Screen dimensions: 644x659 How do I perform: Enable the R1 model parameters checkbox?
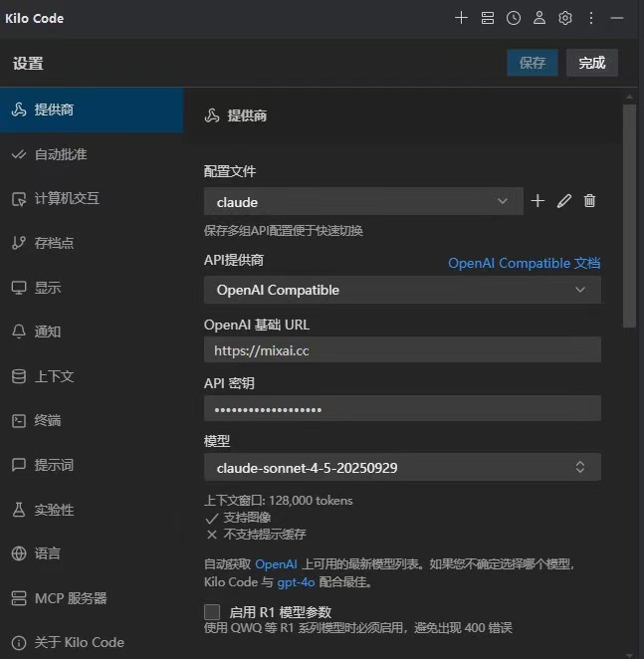[x=211, y=611]
